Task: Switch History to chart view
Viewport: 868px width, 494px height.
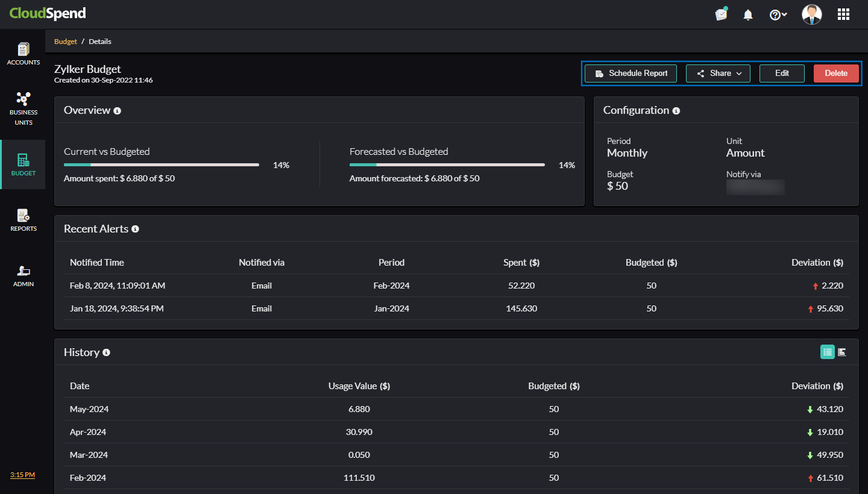Action: pyautogui.click(x=842, y=352)
